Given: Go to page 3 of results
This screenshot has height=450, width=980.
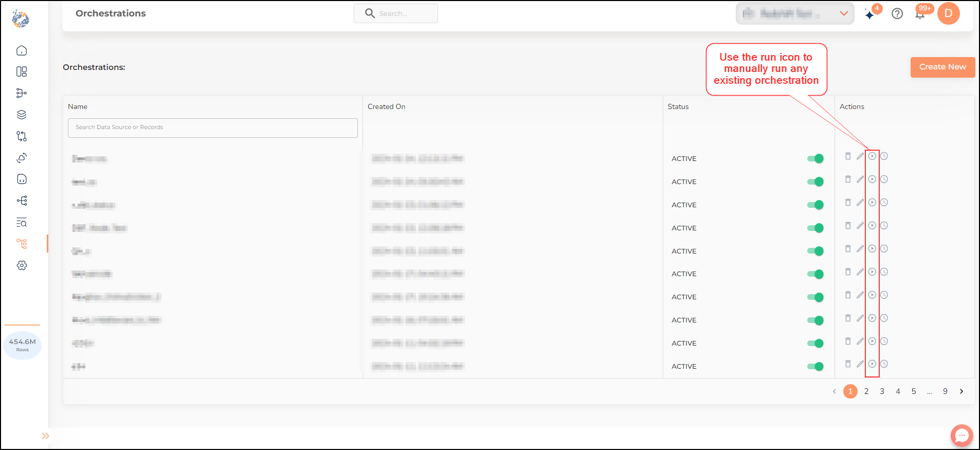Looking at the screenshot, I should 882,391.
